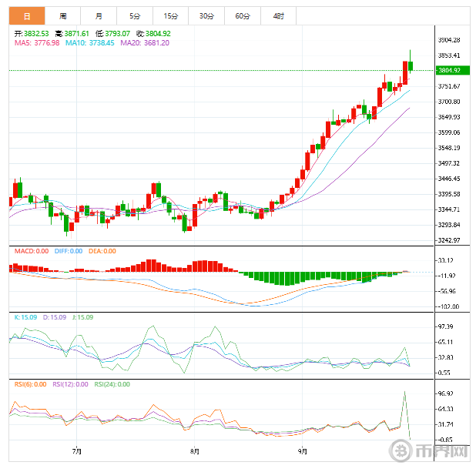The height and width of the screenshot is (472, 476).
Task: Switch to the 4时 timeframe tab
Action: 278,15
